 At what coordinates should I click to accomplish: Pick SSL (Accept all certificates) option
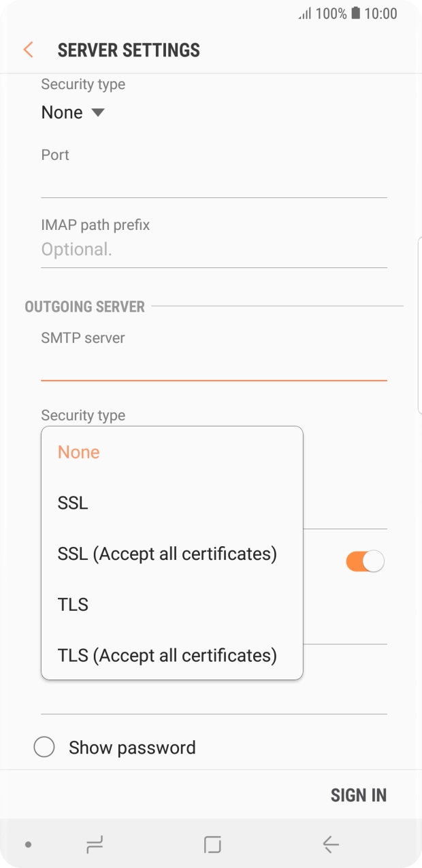tap(167, 554)
